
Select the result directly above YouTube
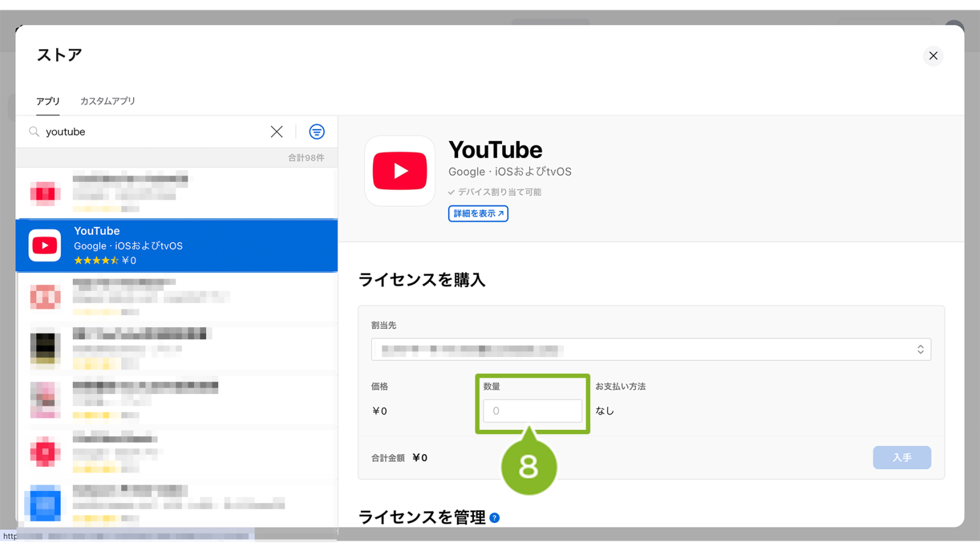click(177, 193)
